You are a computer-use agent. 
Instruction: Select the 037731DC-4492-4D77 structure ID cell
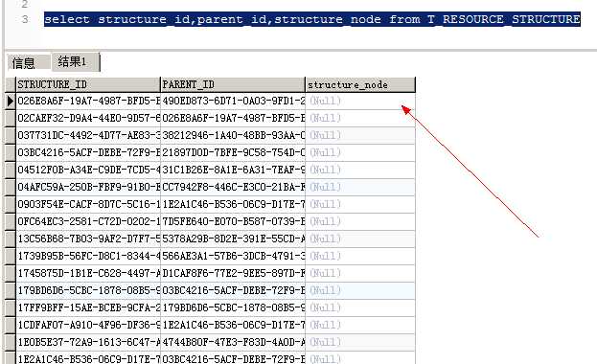pos(88,135)
